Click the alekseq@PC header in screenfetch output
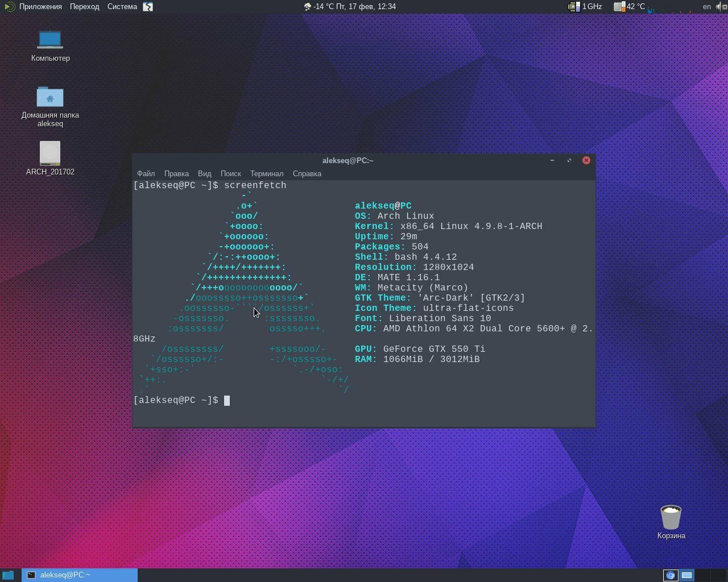The image size is (728, 582). pos(383,206)
